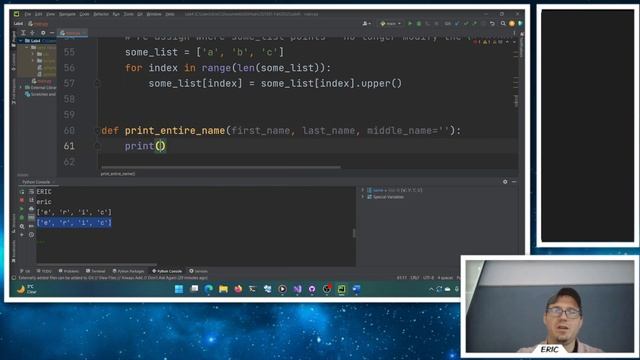640x360 pixels.
Task: Click the green execute console icon
Action: pyautogui.click(x=22, y=209)
